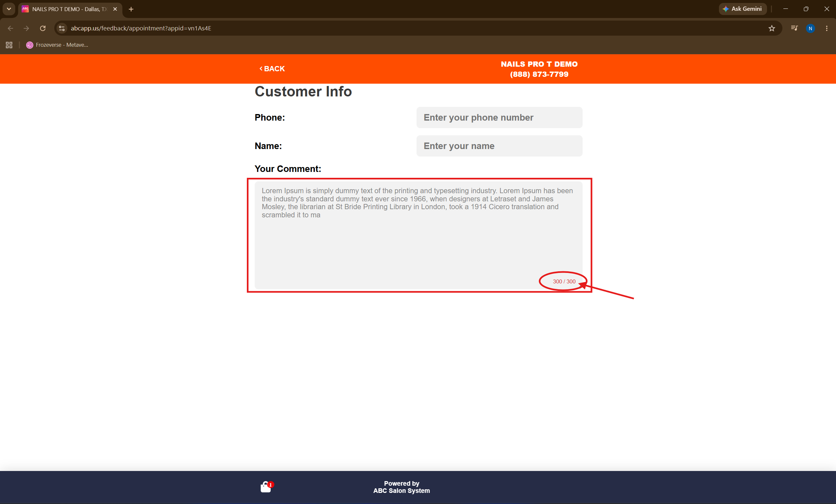Focus the name input field
The image size is (836, 504).
pos(499,146)
